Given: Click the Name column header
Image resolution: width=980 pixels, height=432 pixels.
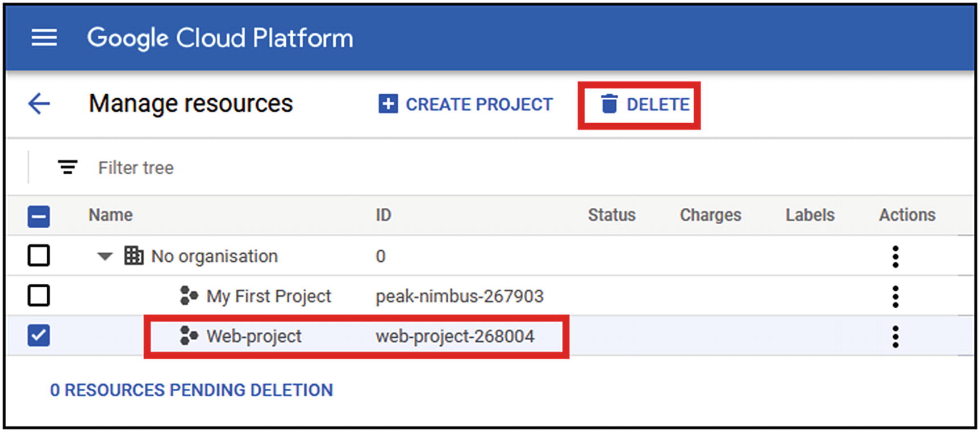Looking at the screenshot, I should coord(110,215).
